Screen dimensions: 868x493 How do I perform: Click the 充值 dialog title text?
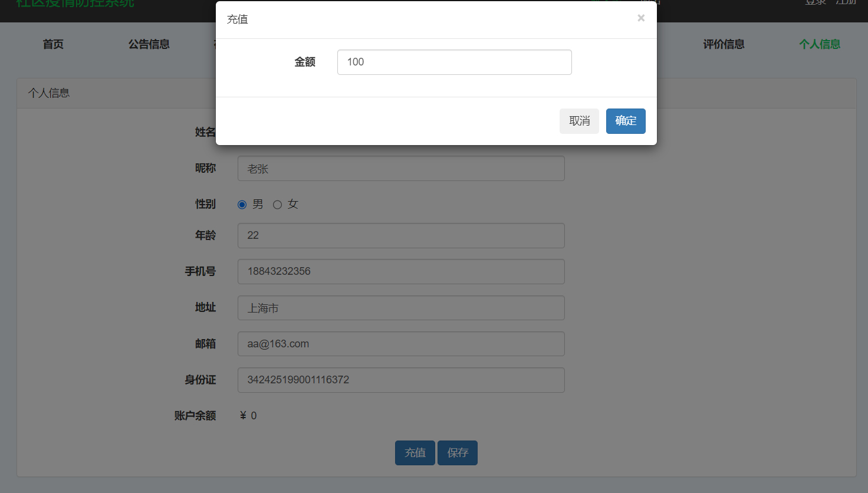(x=238, y=19)
